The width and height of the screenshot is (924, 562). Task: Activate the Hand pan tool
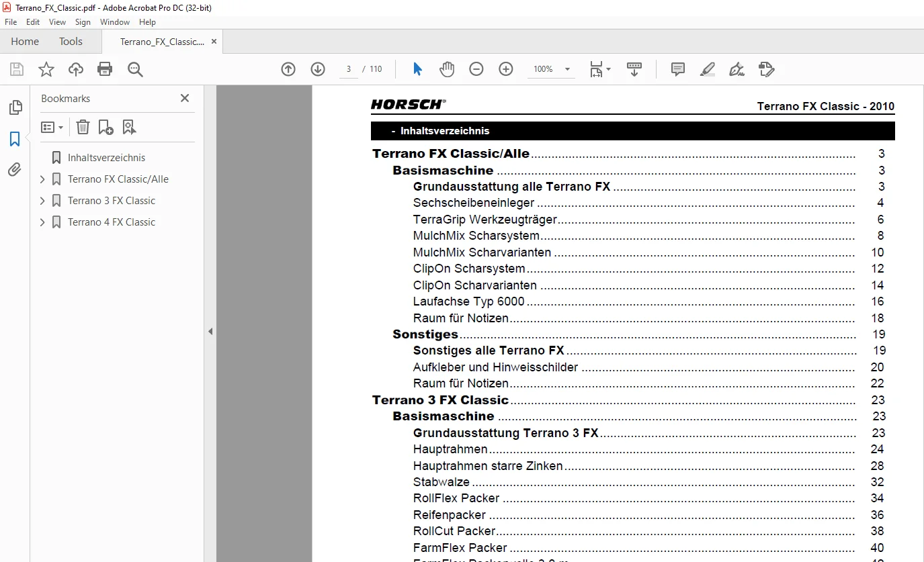[447, 69]
